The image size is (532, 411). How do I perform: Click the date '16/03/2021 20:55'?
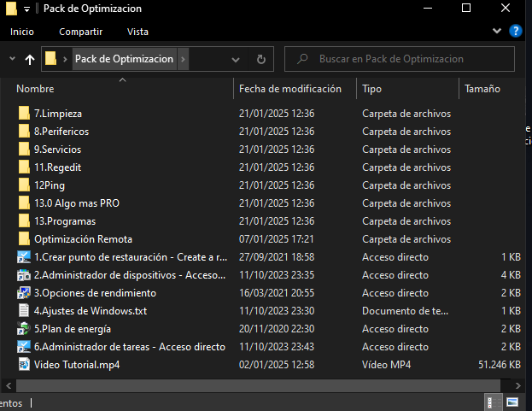[277, 293]
